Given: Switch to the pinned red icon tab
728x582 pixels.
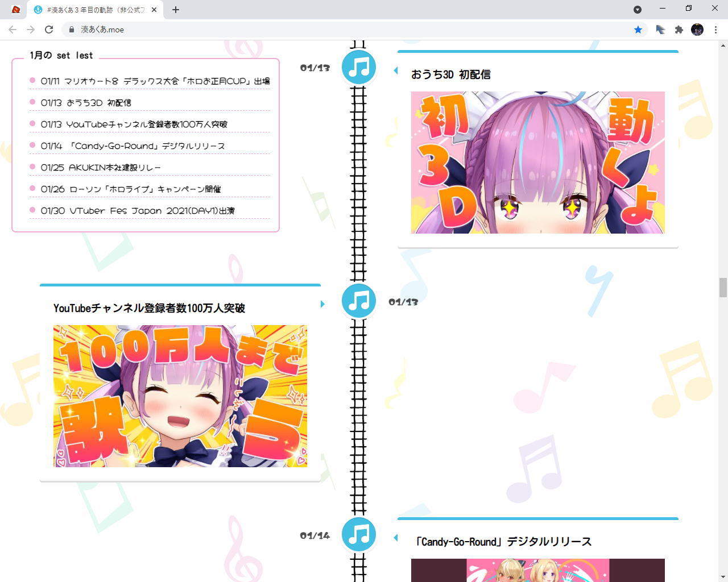Looking at the screenshot, I should [15, 10].
